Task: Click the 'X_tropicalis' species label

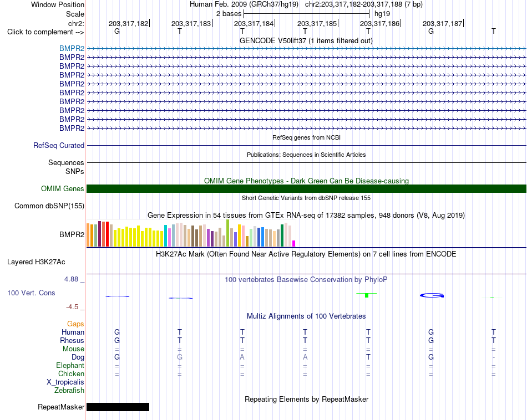Action: [65, 382]
